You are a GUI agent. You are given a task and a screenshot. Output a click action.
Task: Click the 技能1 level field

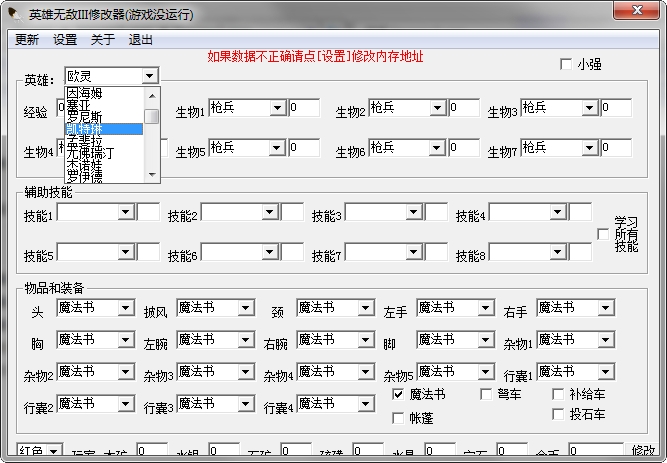(148, 212)
